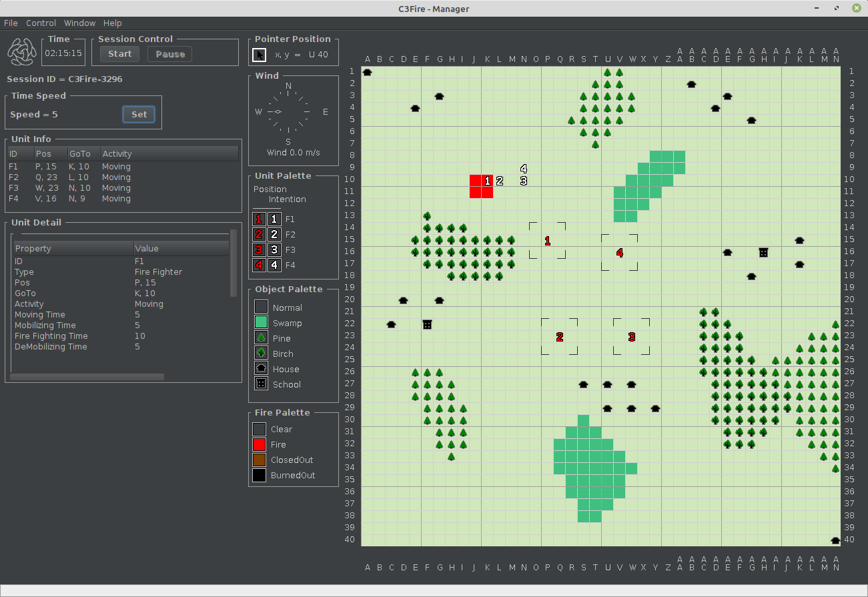Screen dimensions: 868x597
Task: Select Birch tree object icon
Action: tap(261, 353)
